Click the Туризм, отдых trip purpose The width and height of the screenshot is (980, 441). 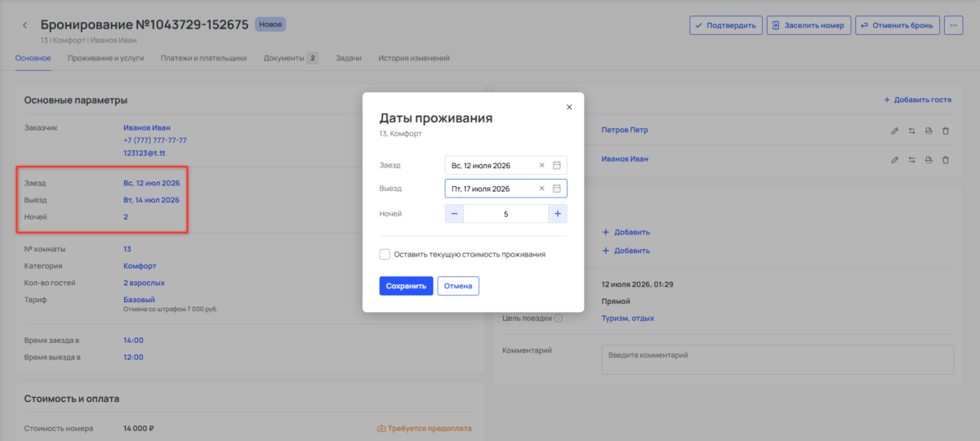coord(627,318)
